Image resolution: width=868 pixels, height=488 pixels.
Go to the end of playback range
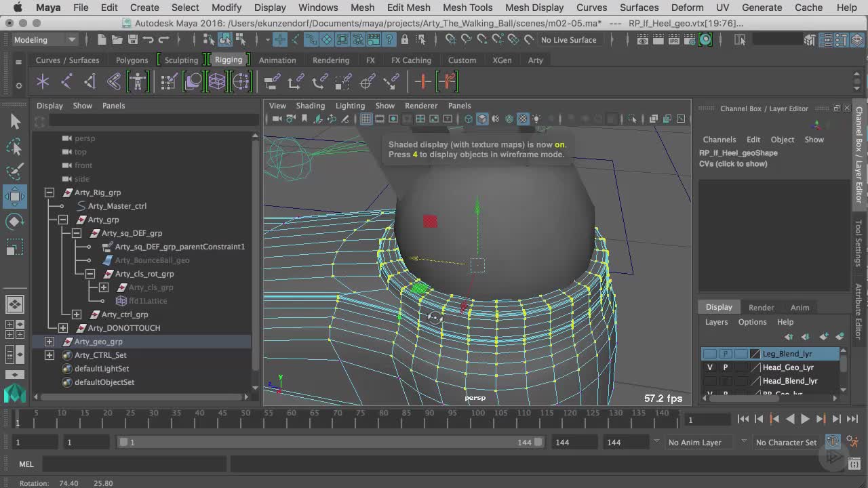coord(852,419)
